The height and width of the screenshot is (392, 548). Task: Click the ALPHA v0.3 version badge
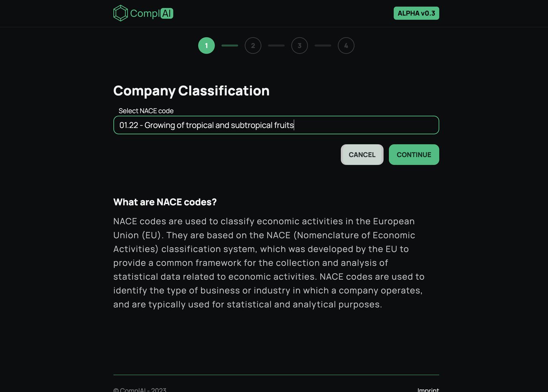coord(416,13)
